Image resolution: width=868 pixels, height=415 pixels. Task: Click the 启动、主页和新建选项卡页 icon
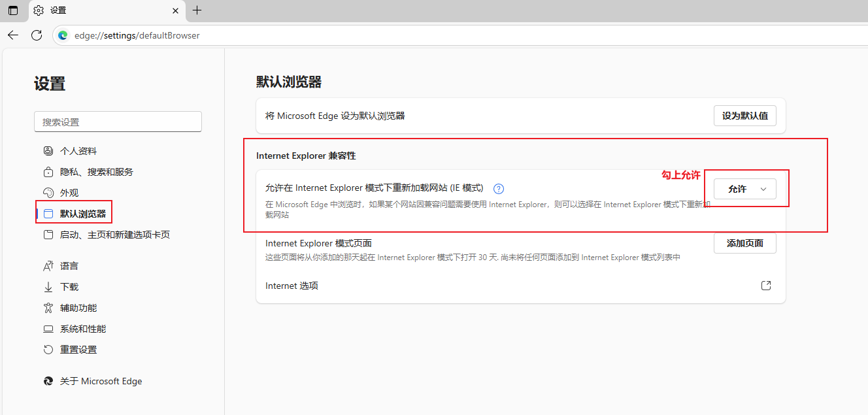tap(48, 235)
